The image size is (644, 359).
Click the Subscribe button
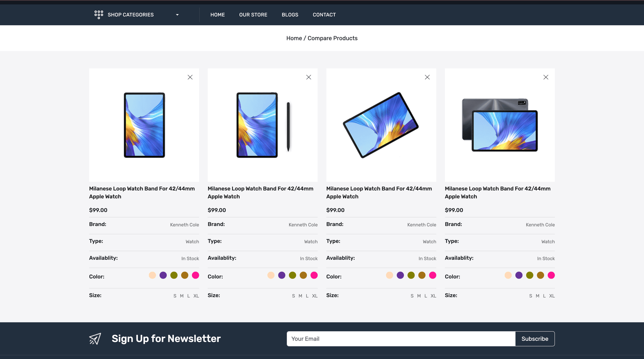coord(535,339)
